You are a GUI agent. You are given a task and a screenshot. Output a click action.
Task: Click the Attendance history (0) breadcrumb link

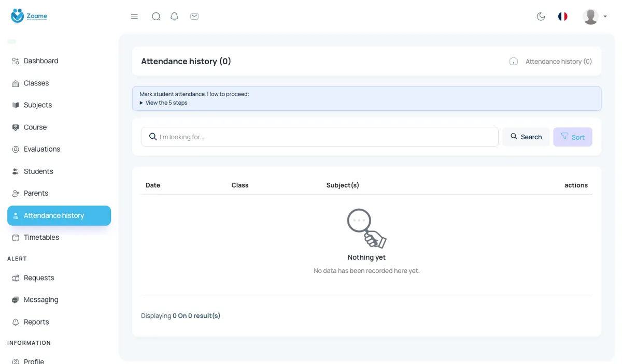point(559,62)
